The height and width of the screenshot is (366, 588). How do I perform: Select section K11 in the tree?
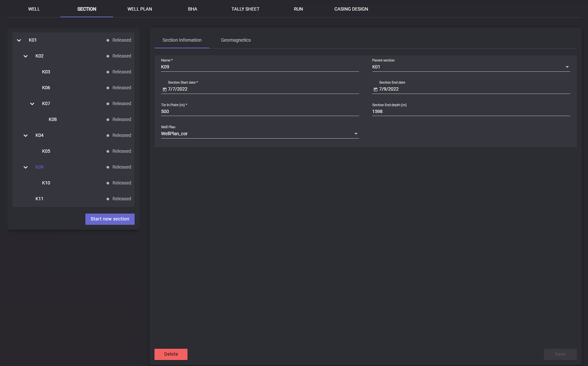coord(39,199)
